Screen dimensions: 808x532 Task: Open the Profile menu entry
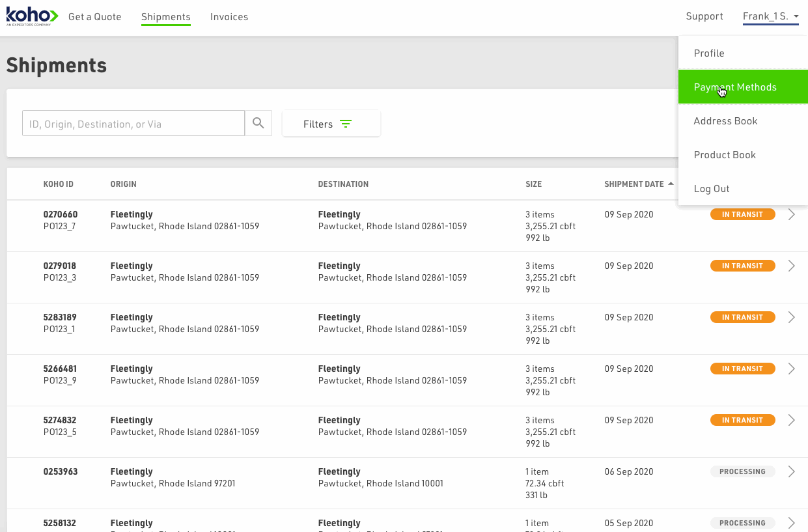(x=709, y=53)
